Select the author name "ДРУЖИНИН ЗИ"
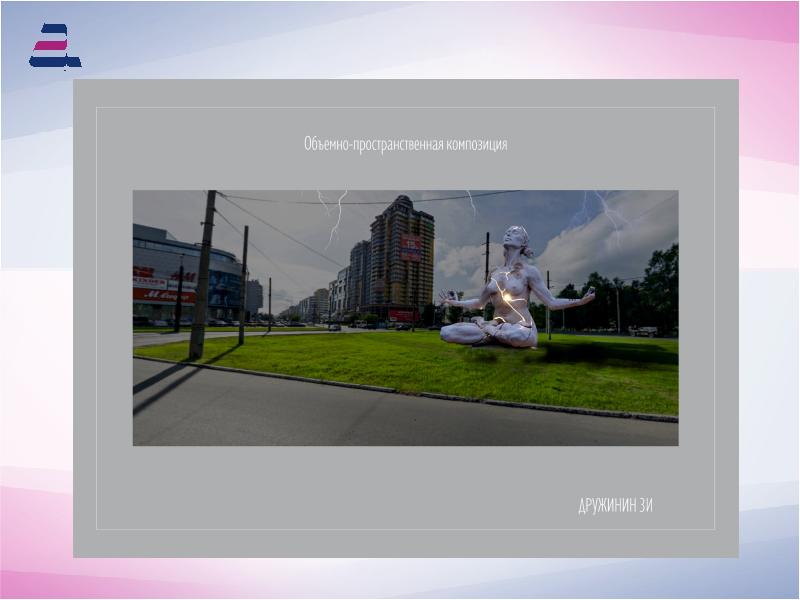 point(615,505)
